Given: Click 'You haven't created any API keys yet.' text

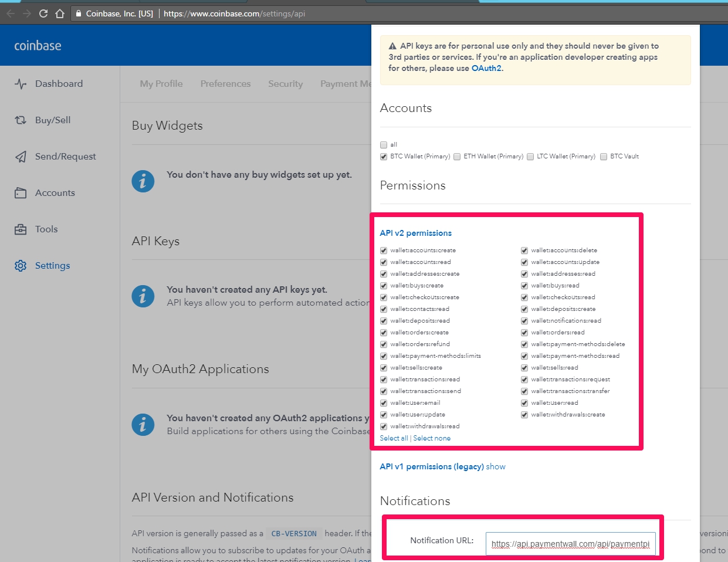Looking at the screenshot, I should [247, 290].
